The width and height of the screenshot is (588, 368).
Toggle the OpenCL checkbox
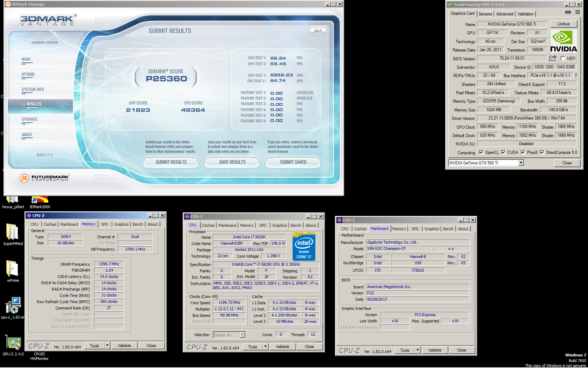pos(481,152)
